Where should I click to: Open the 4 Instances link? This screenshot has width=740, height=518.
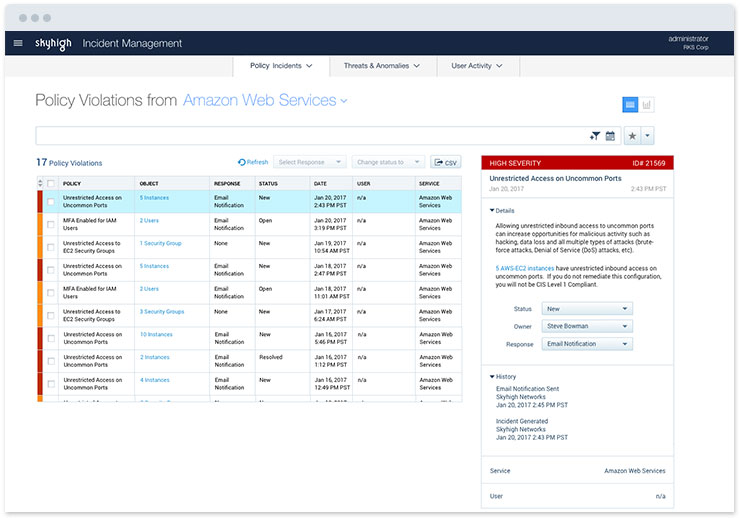pos(155,380)
